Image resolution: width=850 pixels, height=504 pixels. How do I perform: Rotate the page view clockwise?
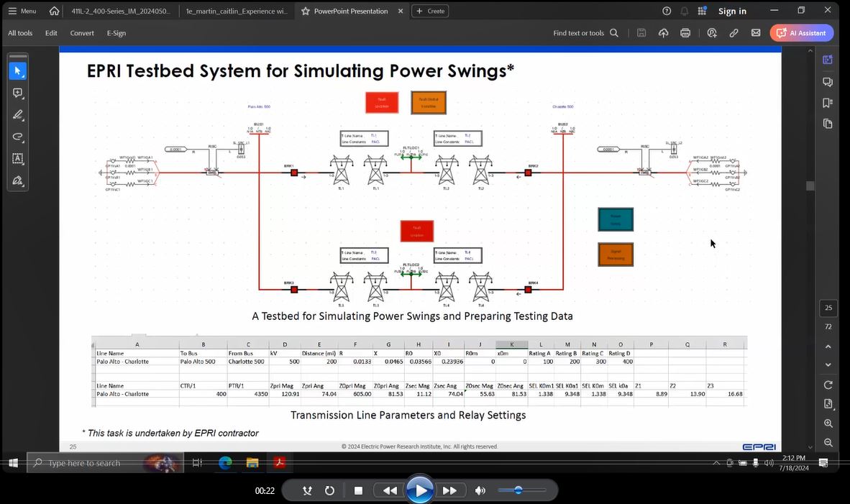coord(828,385)
